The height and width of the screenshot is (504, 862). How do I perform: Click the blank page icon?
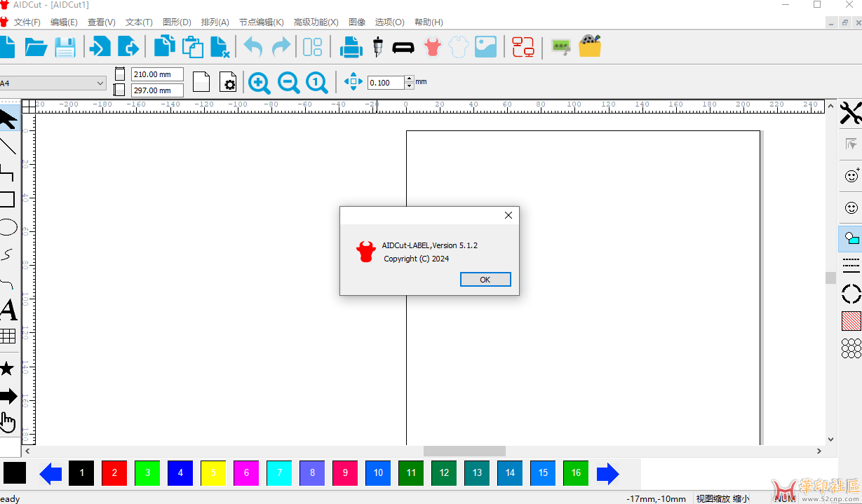click(x=201, y=82)
